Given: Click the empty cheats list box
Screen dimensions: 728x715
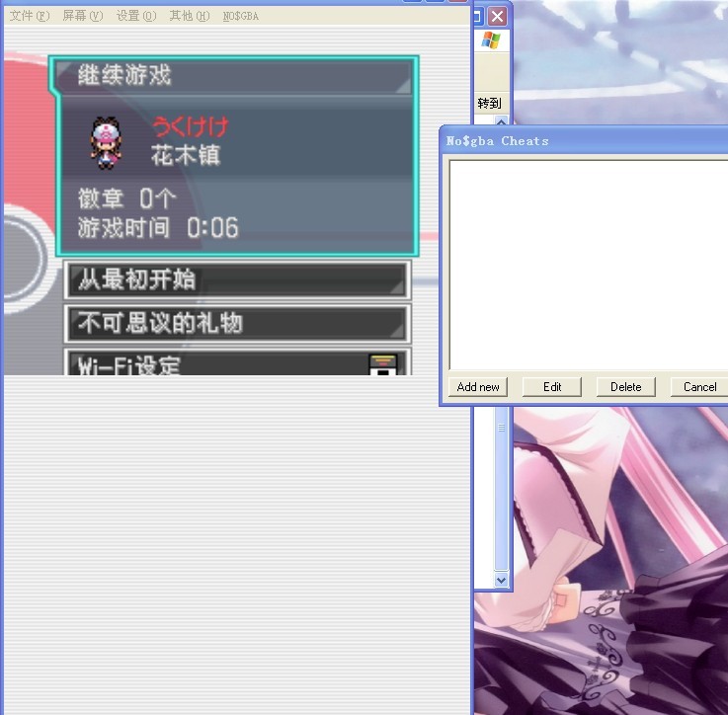Looking at the screenshot, I should [589, 265].
